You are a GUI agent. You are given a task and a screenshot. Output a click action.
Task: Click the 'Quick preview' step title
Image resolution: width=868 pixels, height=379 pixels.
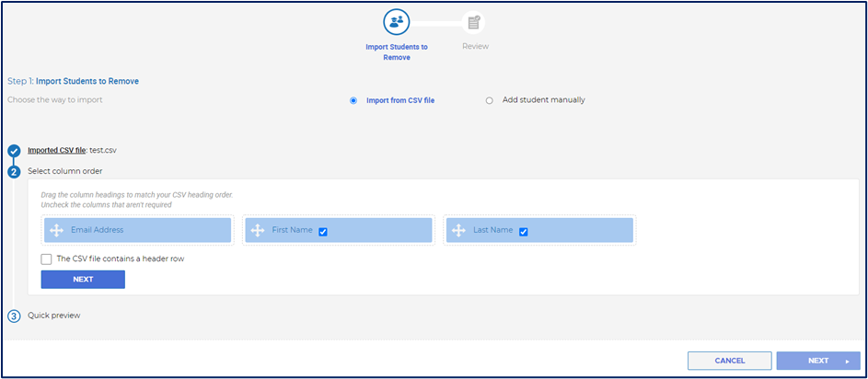coord(54,316)
